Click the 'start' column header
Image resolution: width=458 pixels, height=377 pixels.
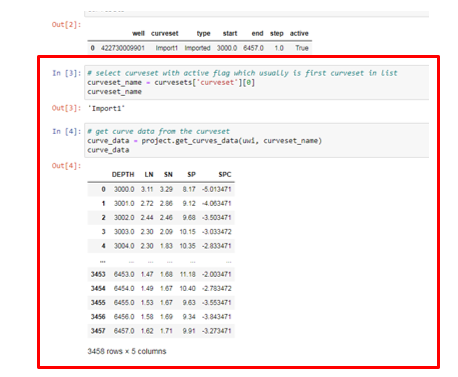coord(230,33)
